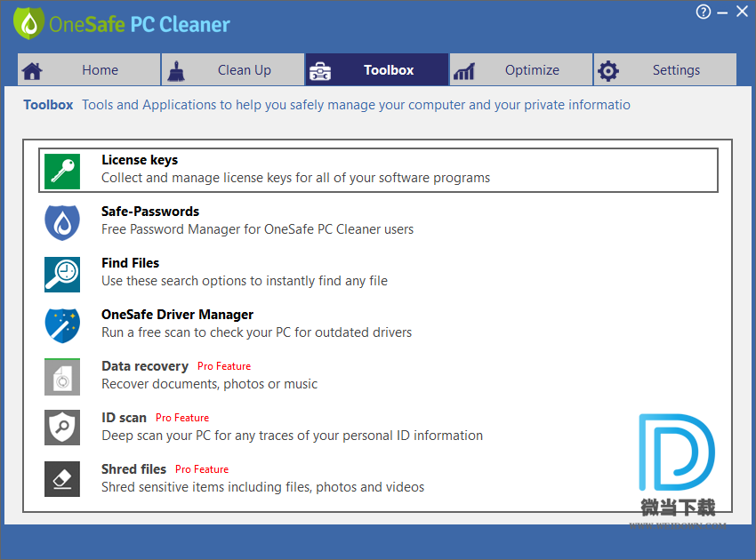
Task: Open the Data recovery title
Action: point(145,366)
